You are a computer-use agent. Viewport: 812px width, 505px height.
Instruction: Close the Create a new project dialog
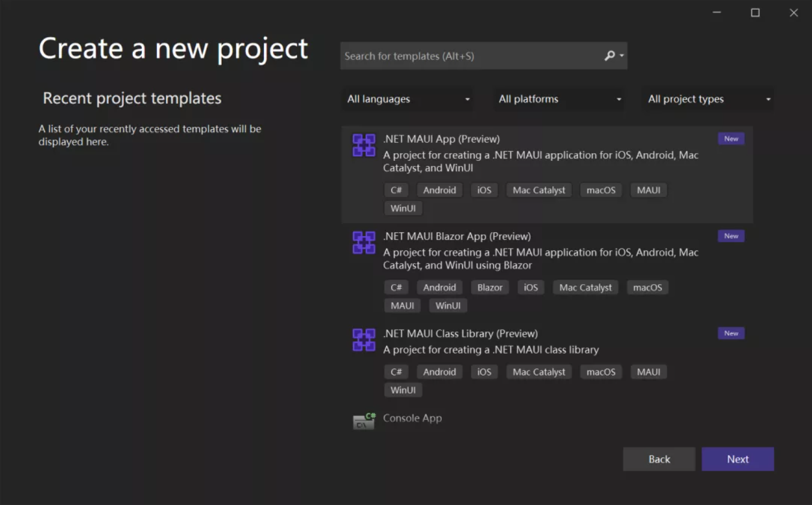pos(793,13)
